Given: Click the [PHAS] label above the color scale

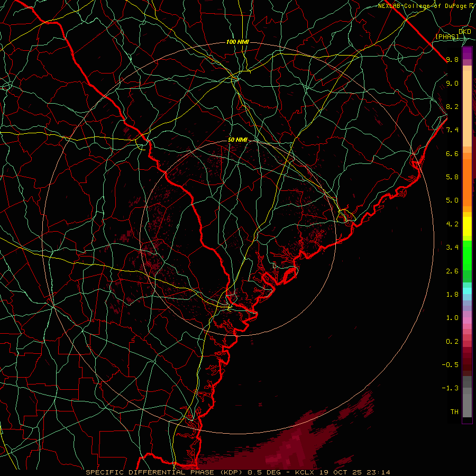Looking at the screenshot, I should coord(447,36).
